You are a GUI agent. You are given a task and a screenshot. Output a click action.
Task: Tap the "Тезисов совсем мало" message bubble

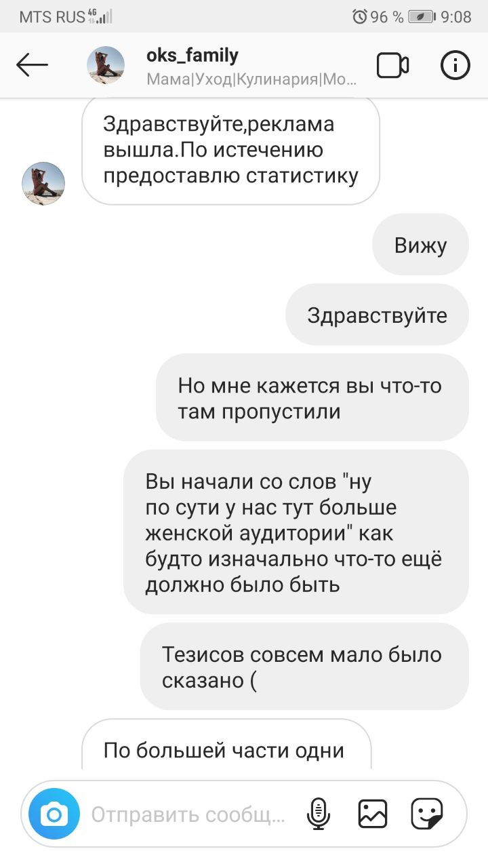point(304,667)
